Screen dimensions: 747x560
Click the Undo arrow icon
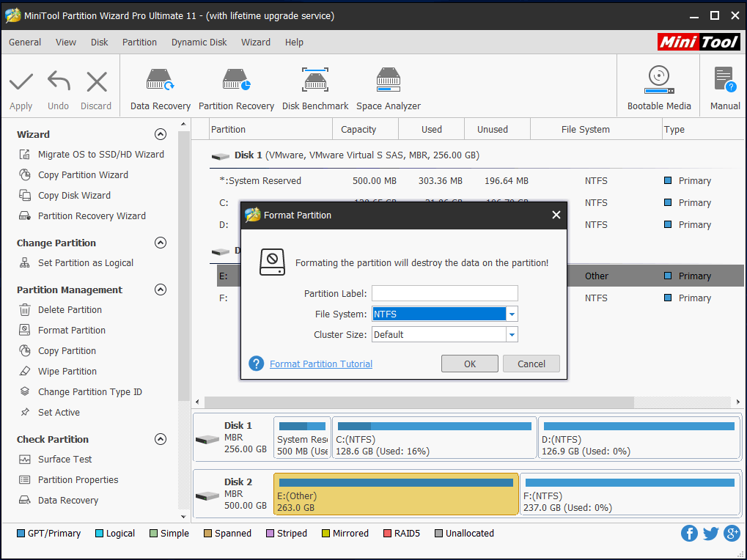coord(59,81)
